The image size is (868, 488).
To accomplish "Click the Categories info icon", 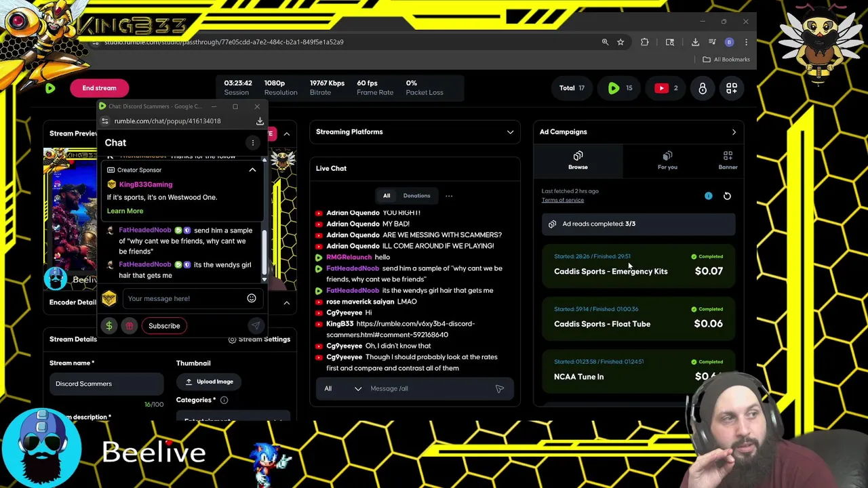I will [x=224, y=400].
